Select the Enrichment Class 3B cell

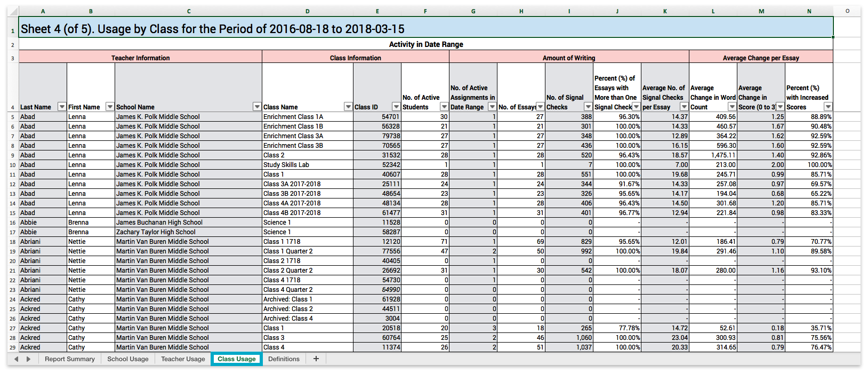308,146
